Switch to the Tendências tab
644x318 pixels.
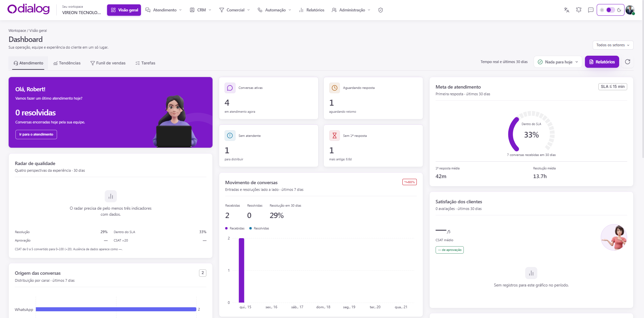tap(67, 63)
